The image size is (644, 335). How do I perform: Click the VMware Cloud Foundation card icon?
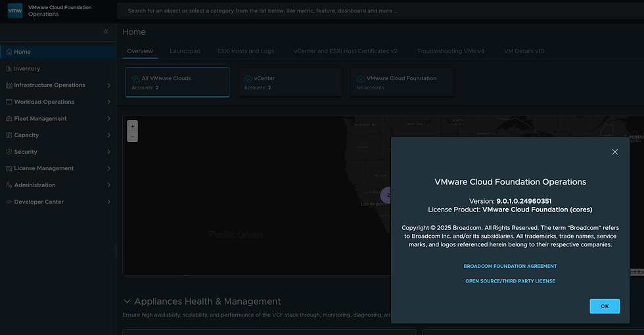pos(361,78)
